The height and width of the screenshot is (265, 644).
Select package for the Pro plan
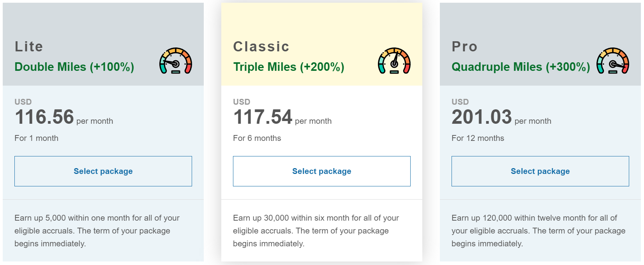tap(540, 171)
